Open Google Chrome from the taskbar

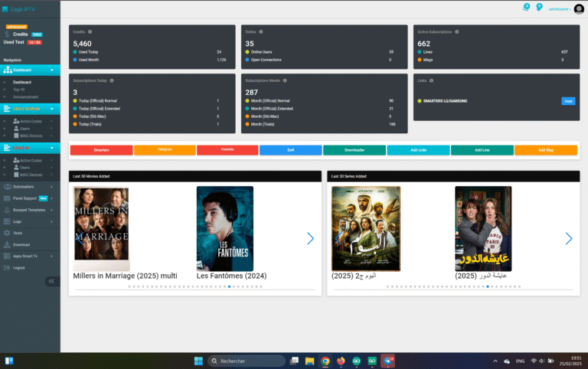click(325, 361)
